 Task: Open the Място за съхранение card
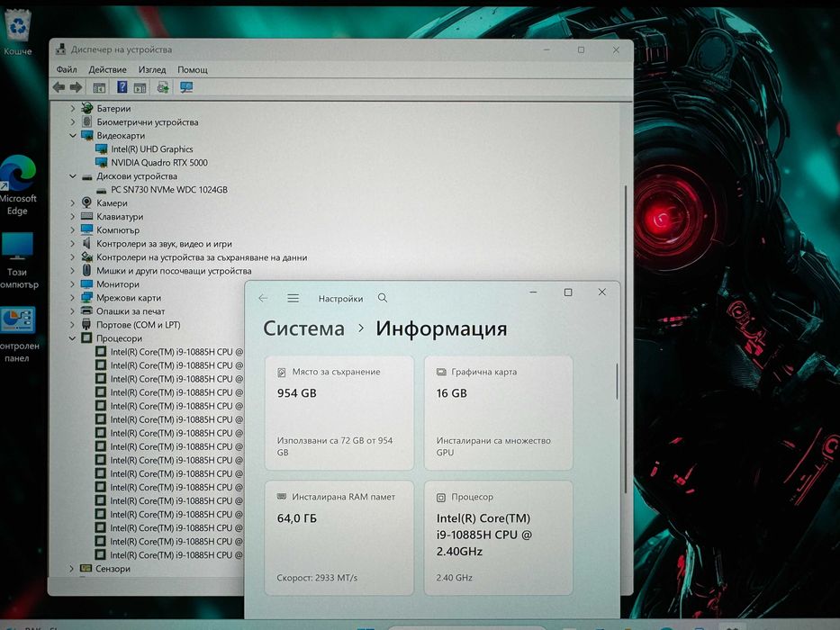pos(339,413)
